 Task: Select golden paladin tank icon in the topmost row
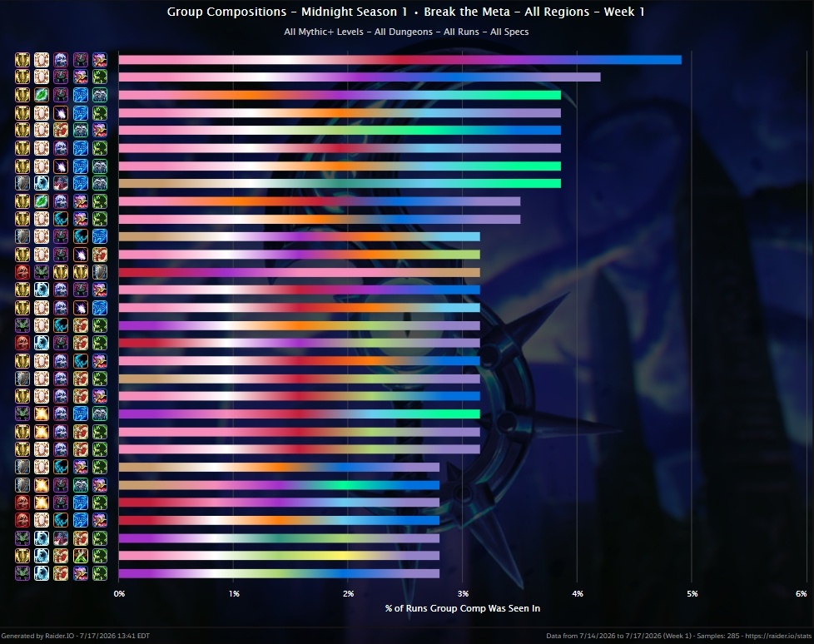pos(22,60)
